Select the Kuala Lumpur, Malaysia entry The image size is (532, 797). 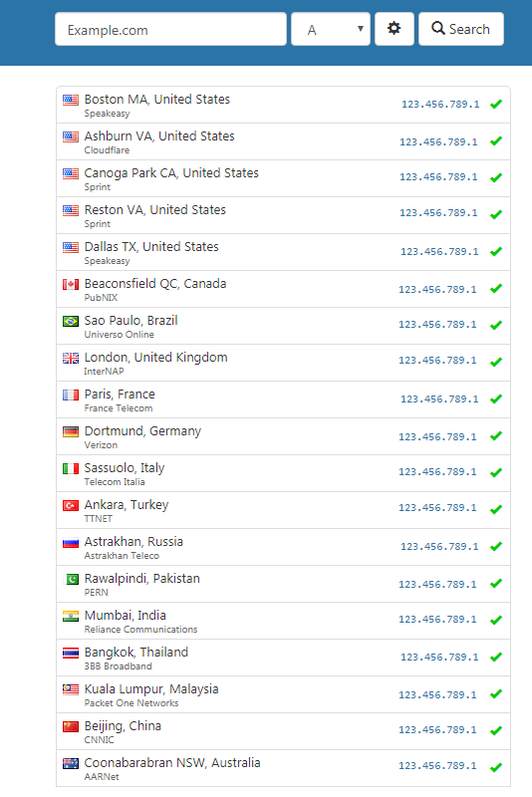tap(283, 694)
